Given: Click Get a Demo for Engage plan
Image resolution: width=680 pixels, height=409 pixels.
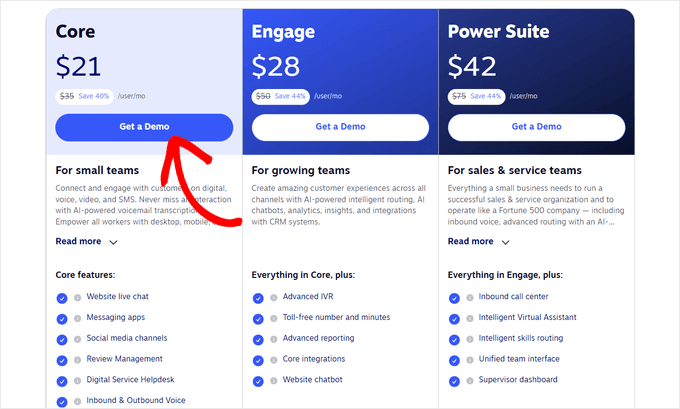Looking at the screenshot, I should point(340,127).
